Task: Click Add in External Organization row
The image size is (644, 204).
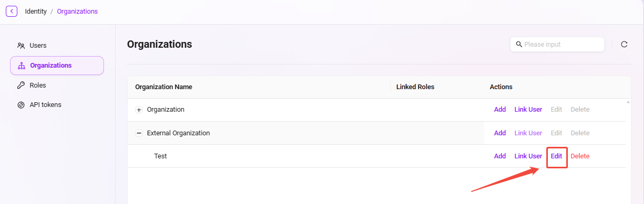Action: click(x=500, y=133)
